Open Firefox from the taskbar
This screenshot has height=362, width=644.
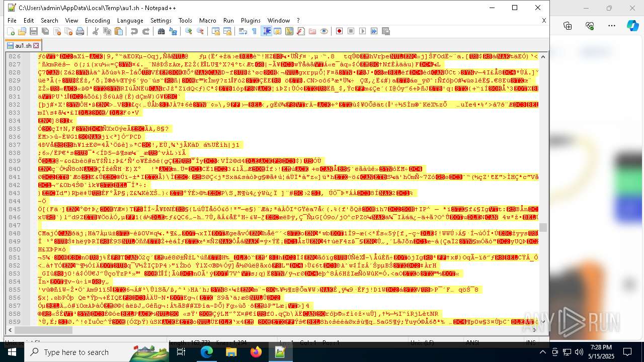[256, 352]
